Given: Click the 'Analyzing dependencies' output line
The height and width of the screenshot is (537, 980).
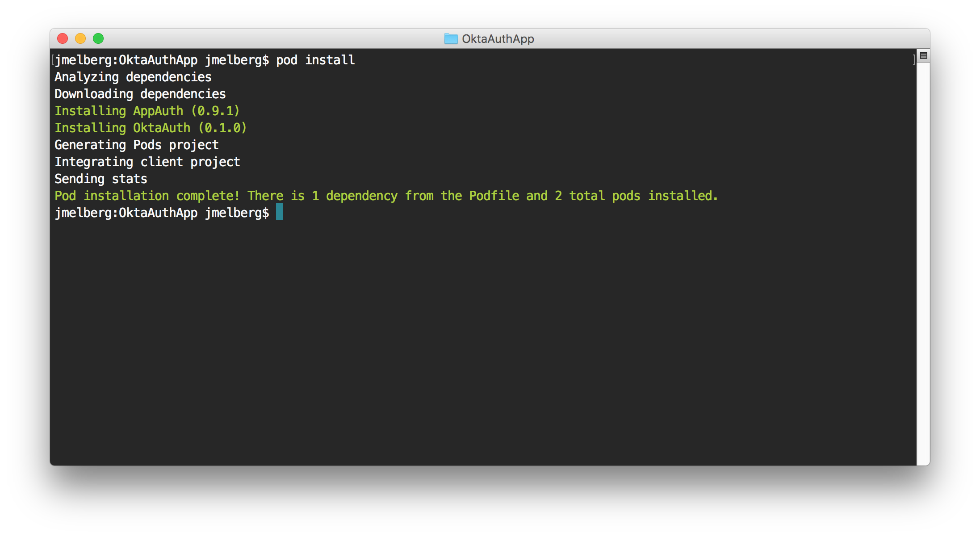Looking at the screenshot, I should click(x=133, y=77).
